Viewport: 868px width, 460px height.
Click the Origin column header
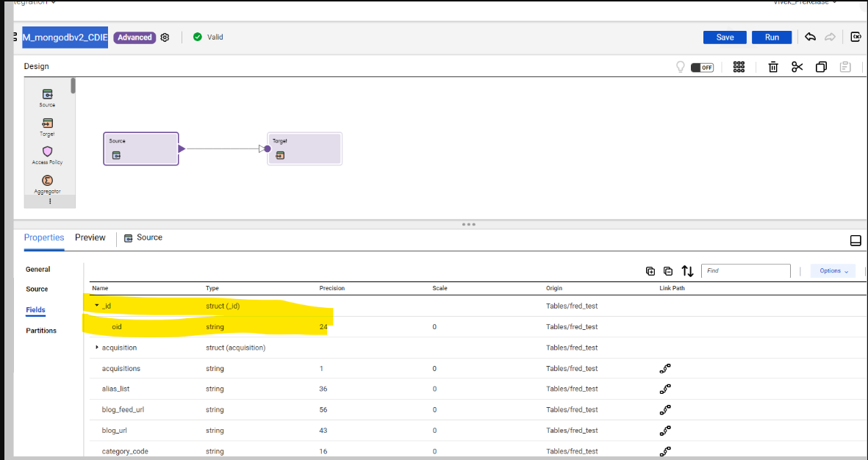pyautogui.click(x=554, y=288)
